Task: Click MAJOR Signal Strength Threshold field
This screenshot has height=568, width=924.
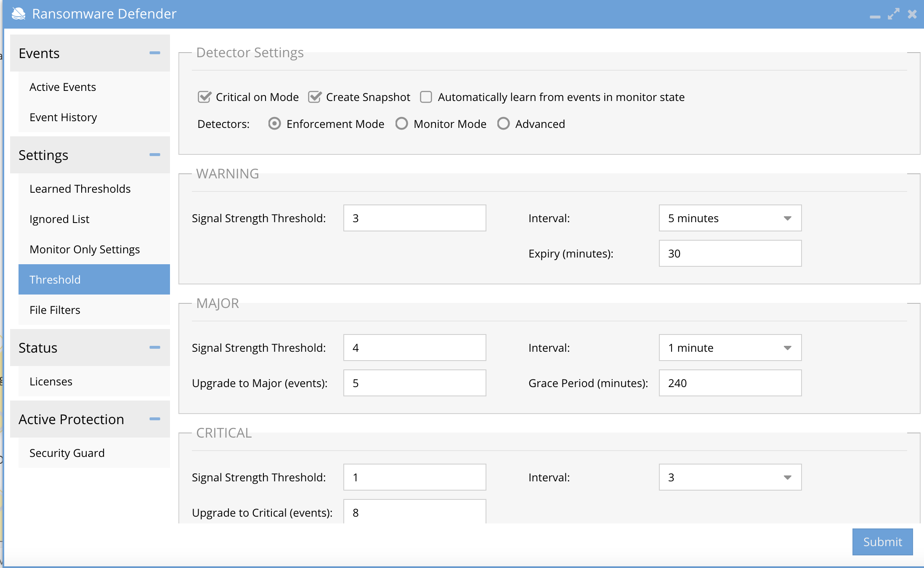Action: [x=415, y=348]
